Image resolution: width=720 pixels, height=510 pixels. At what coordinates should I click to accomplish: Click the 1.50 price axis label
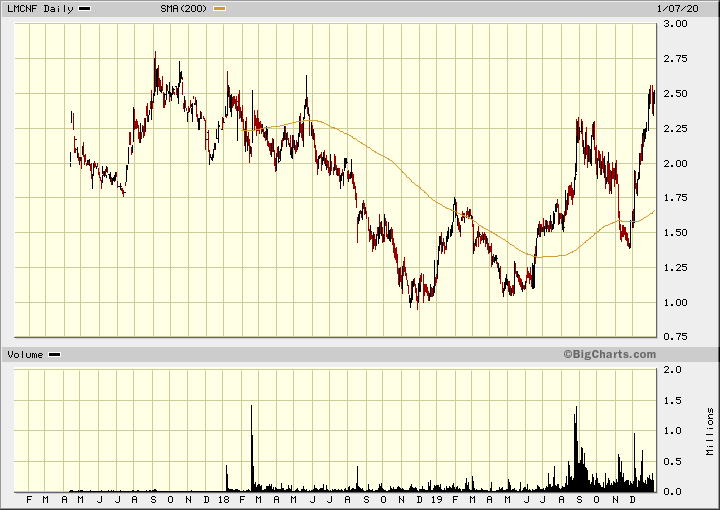675,232
